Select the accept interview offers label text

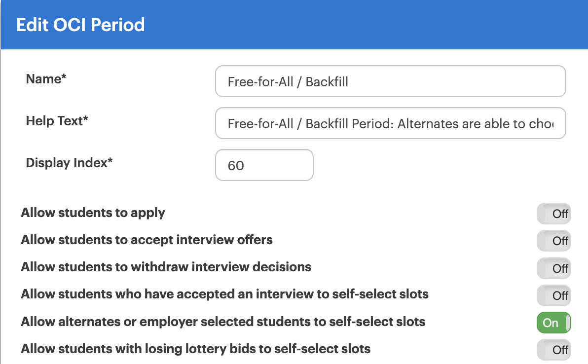147,240
